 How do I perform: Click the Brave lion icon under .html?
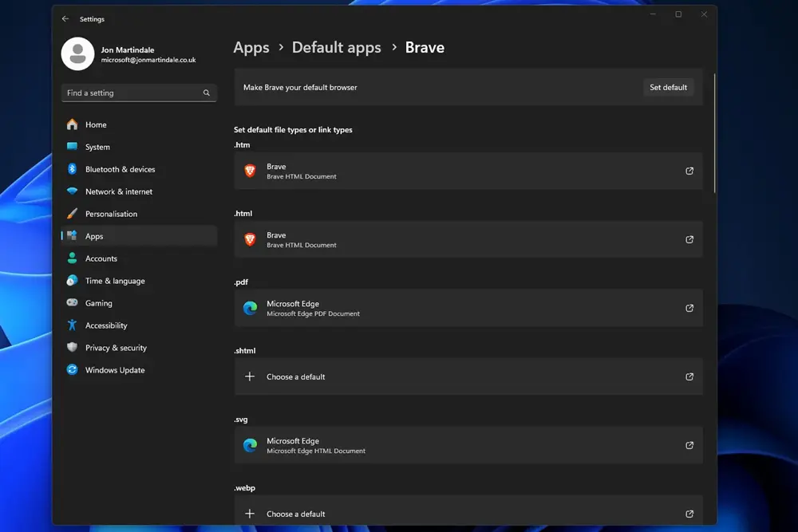[x=250, y=239]
